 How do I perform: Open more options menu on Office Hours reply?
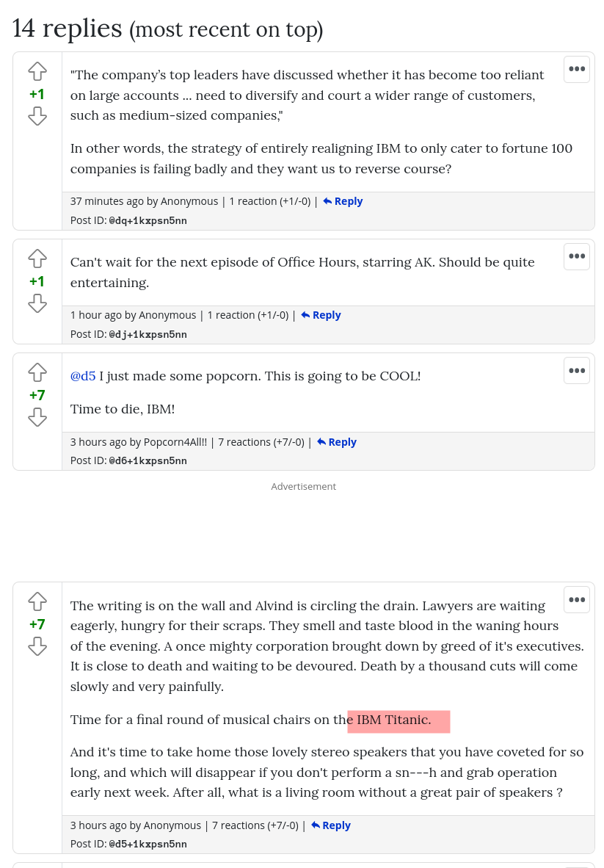pos(577,256)
